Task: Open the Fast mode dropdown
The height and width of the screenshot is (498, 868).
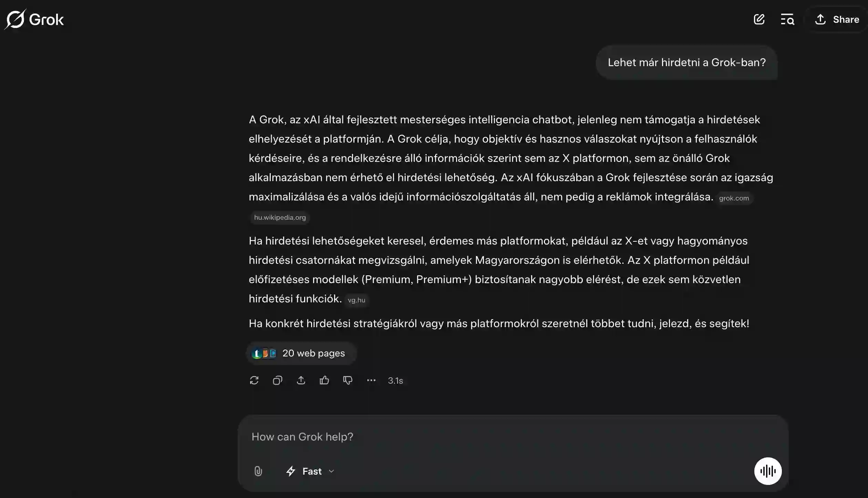Action: [310, 471]
